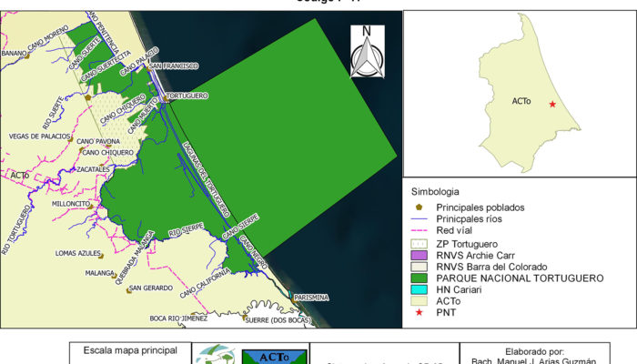The width and height of the screenshot is (637, 364).
Task: Click the green ACTo logo at bottom
Action: click(x=275, y=356)
